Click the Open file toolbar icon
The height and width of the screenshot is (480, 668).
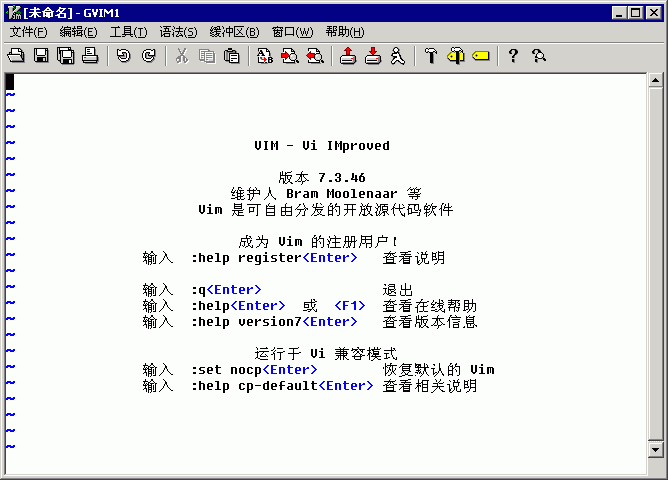coord(16,56)
